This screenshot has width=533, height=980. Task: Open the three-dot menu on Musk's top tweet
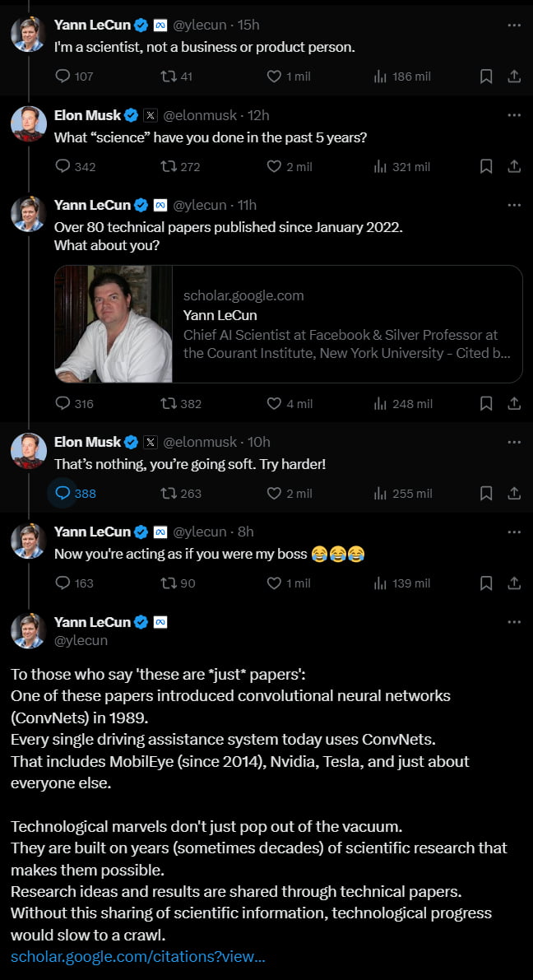click(515, 114)
